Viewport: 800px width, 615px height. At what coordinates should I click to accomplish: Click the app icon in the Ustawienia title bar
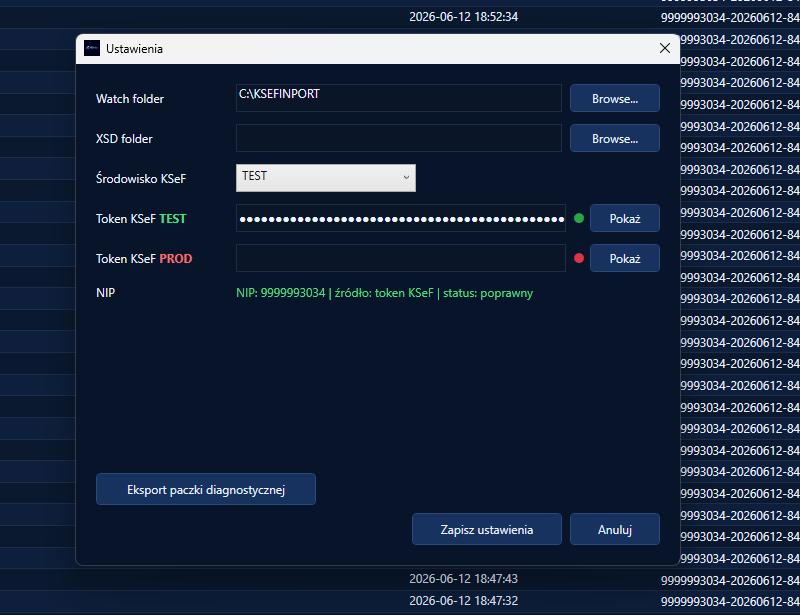click(92, 48)
